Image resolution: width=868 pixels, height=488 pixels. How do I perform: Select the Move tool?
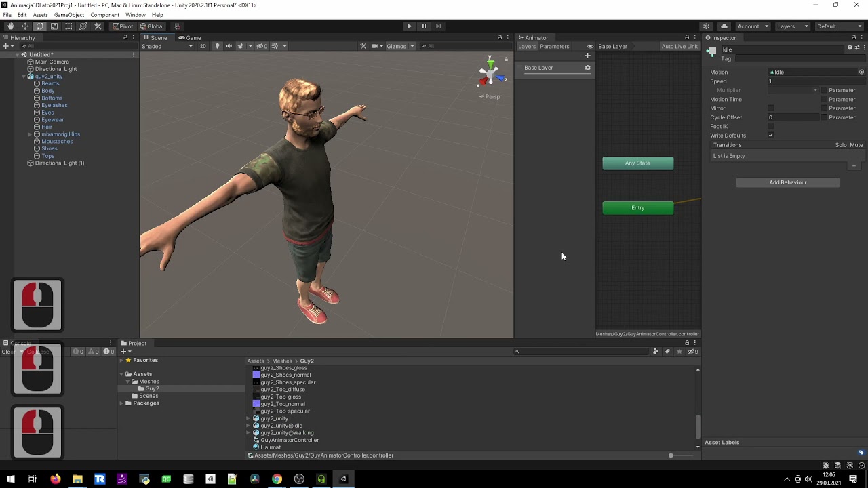click(x=25, y=26)
